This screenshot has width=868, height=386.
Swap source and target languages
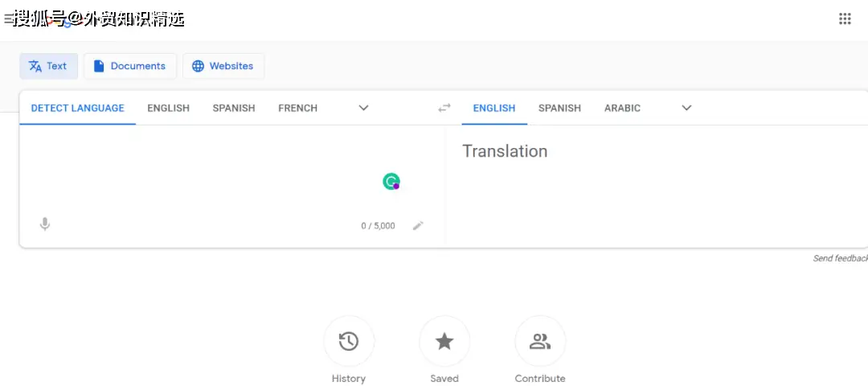point(444,108)
